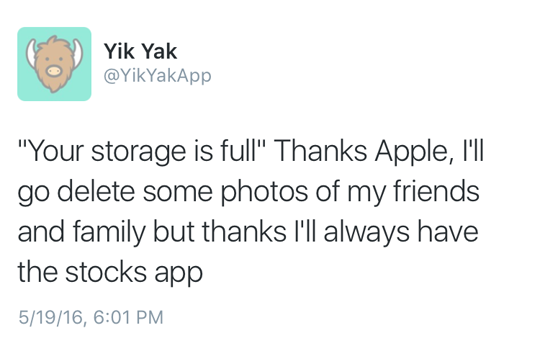Click the word friends in the tweet
Image resolution: width=540 pixels, height=360 pixels.
tap(436, 191)
